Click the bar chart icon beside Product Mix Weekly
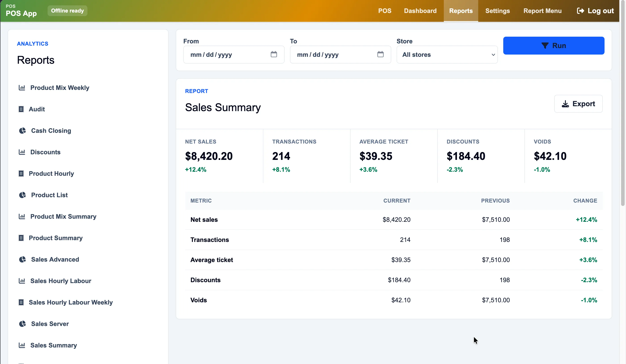The width and height of the screenshot is (626, 364). click(x=22, y=88)
